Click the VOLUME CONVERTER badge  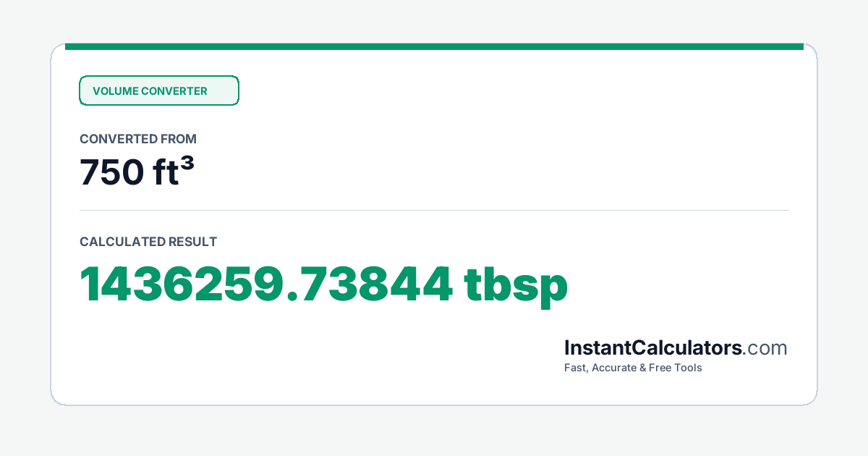[x=159, y=90]
